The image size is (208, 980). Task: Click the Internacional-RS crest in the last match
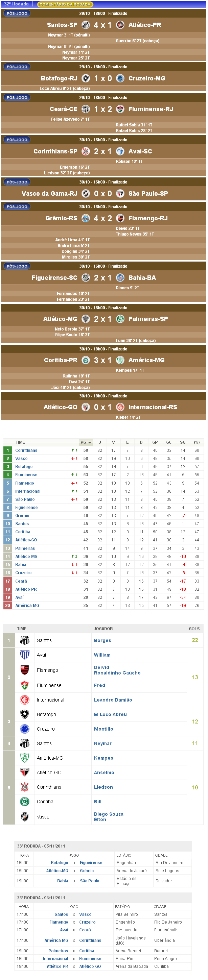pos(120,407)
